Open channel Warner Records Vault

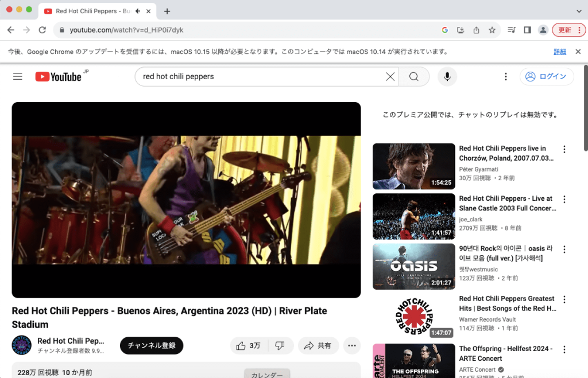click(x=487, y=319)
